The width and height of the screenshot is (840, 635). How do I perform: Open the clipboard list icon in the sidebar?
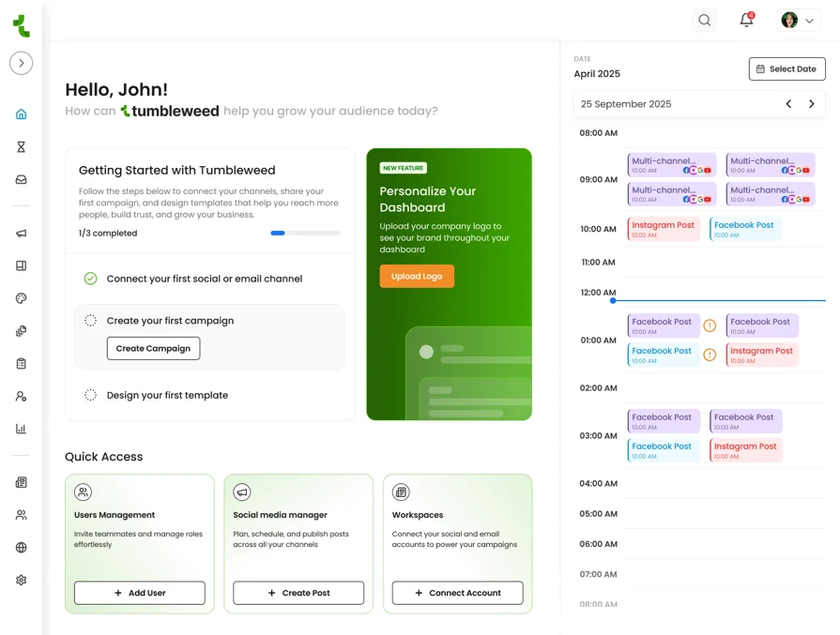[21, 364]
